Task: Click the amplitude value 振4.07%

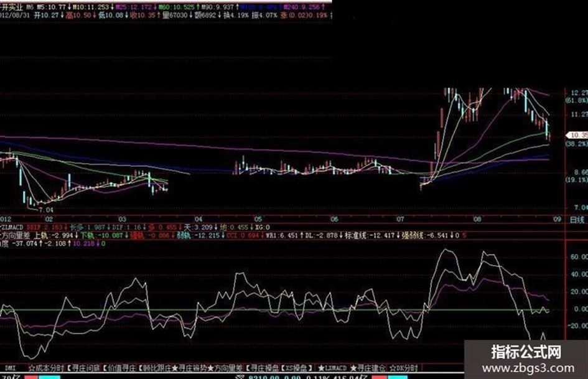Action: pos(264,16)
